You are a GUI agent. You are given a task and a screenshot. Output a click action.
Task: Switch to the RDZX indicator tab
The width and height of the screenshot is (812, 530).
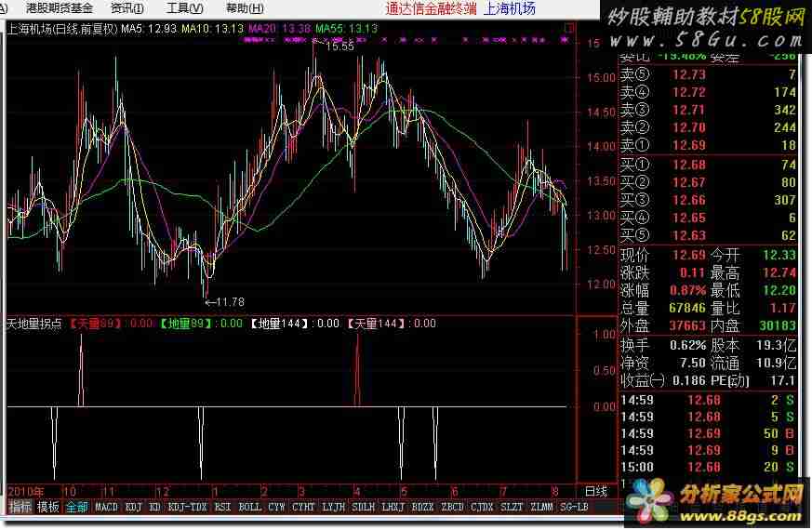click(x=422, y=507)
